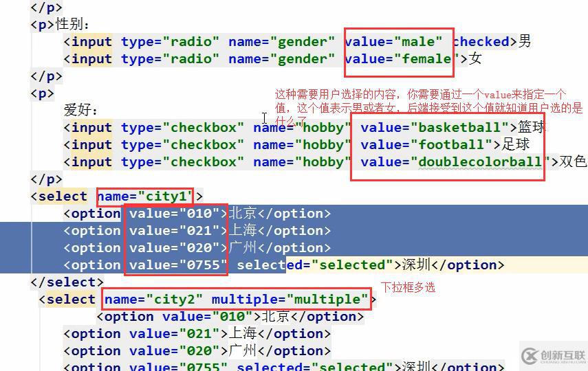Image resolution: width=588 pixels, height=371 pixels.
Task: Click value="020" in the city2 select
Action: click(175, 351)
